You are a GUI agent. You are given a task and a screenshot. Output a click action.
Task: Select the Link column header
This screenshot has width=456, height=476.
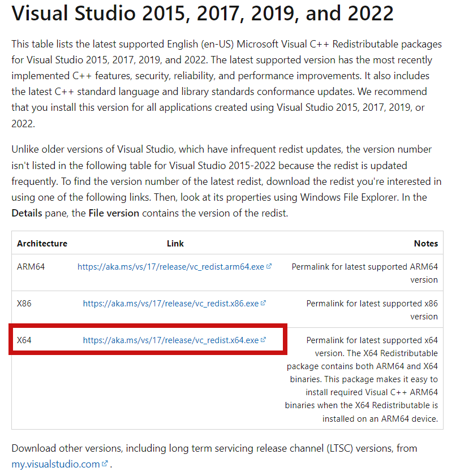coord(175,244)
